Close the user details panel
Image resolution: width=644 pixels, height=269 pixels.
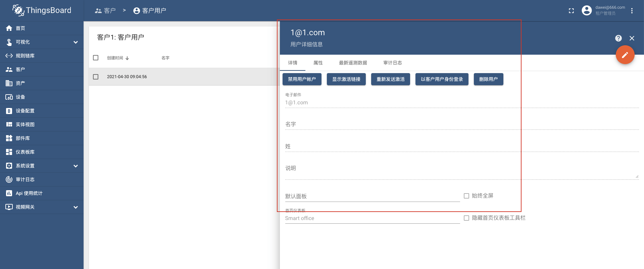click(x=632, y=38)
